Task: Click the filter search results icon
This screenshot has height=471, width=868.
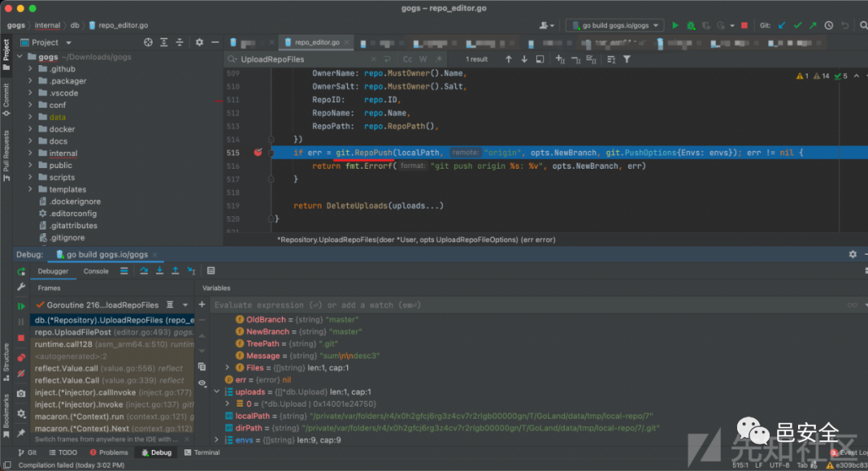Action: [x=627, y=59]
